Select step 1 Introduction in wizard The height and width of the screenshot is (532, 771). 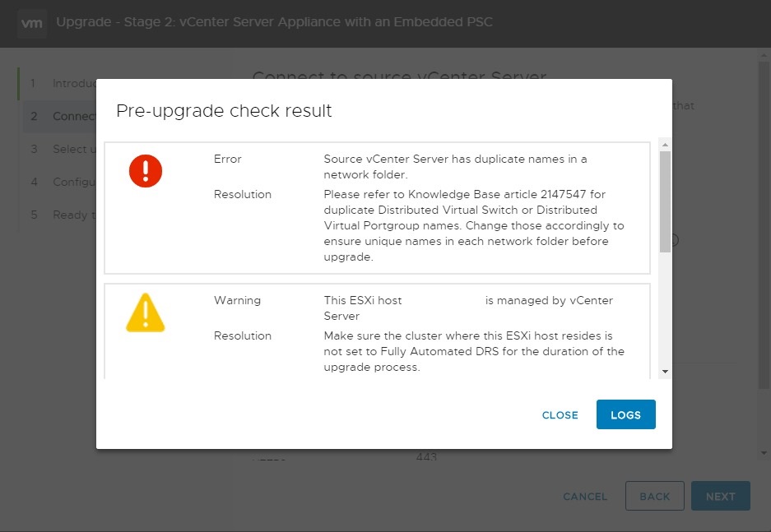tap(58, 83)
